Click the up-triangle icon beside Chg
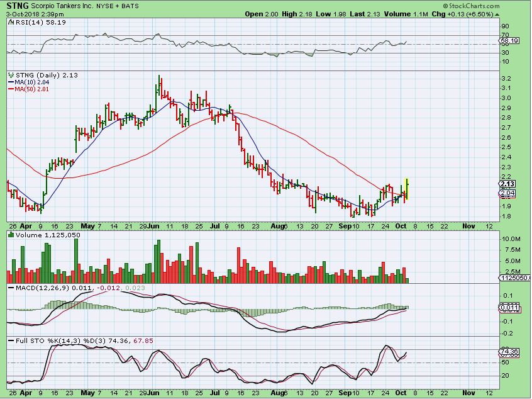Viewport: 532px width, 399px height. pos(497,14)
